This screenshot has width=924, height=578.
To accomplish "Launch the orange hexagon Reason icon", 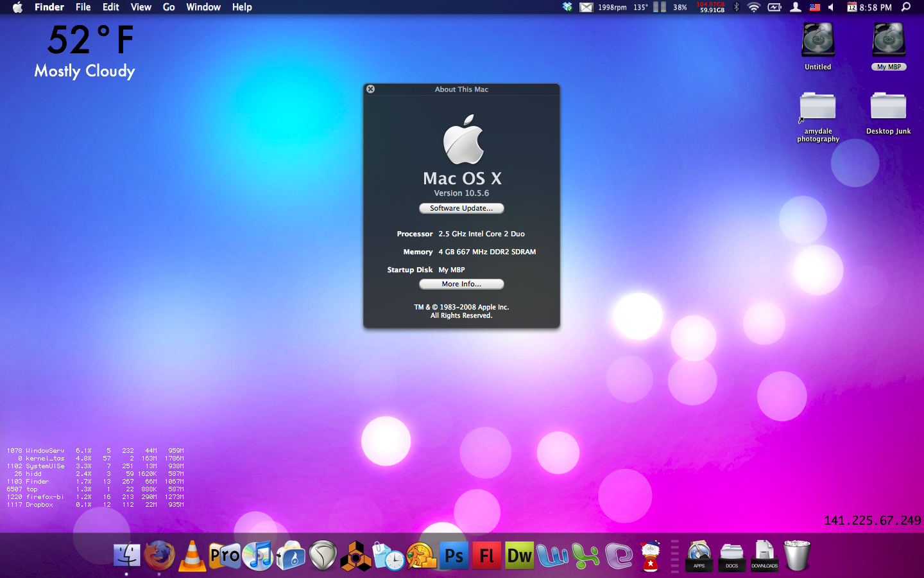I will click(355, 556).
